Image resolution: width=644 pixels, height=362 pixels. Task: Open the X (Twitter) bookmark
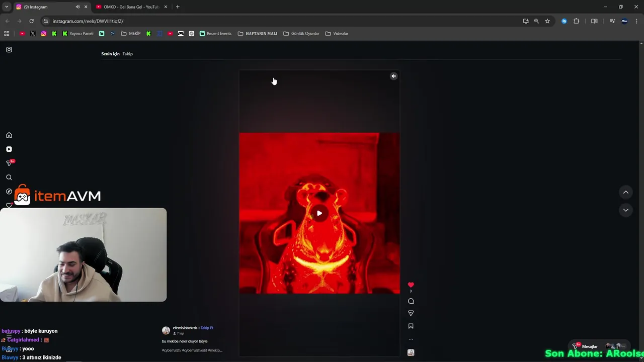(33, 34)
